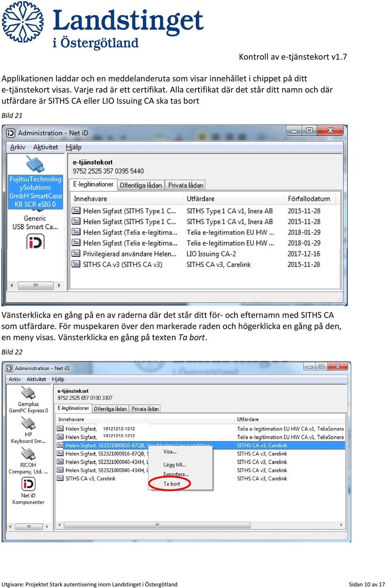Switch to Offentliga lådan tab in Bild 22
This screenshot has height=588, width=385.
tap(110, 409)
